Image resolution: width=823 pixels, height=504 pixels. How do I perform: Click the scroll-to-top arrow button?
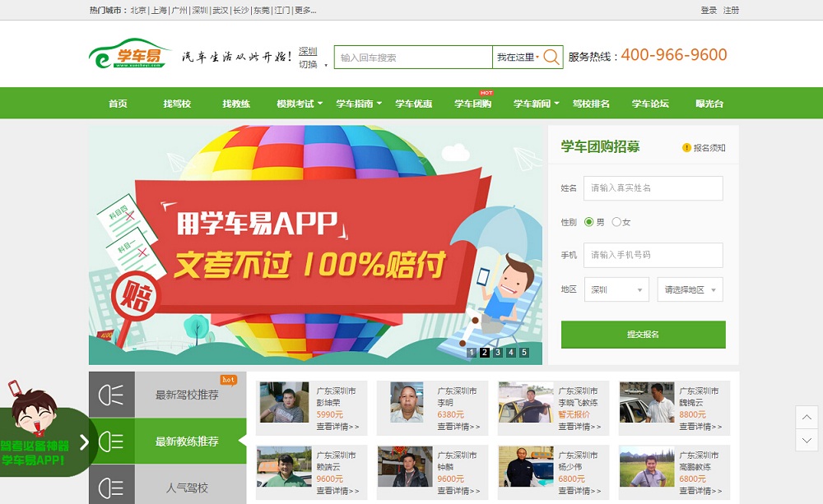(807, 418)
